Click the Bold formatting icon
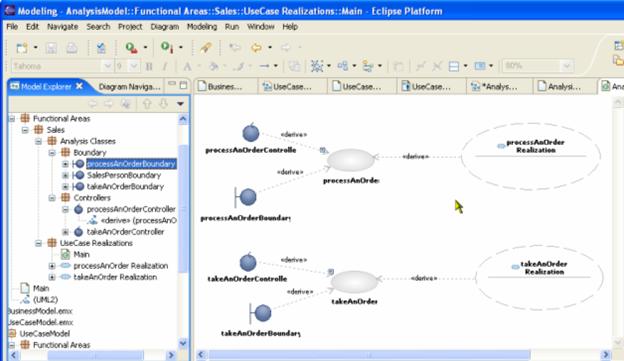The width and height of the screenshot is (624, 361). tap(149, 66)
